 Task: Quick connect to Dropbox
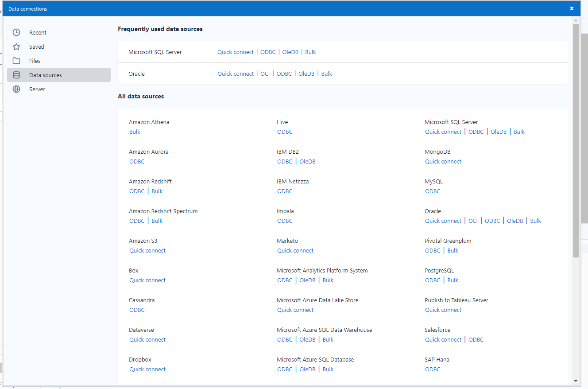(147, 369)
